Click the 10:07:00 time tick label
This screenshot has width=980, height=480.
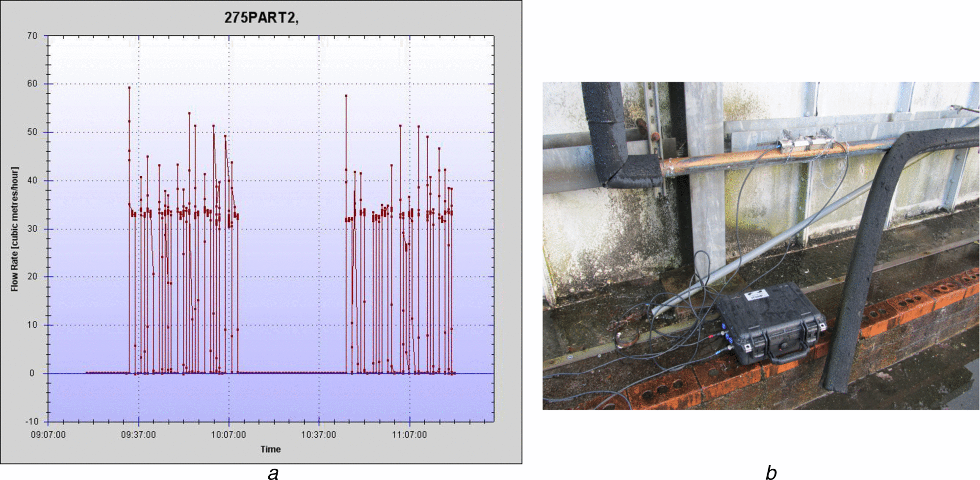tap(229, 435)
